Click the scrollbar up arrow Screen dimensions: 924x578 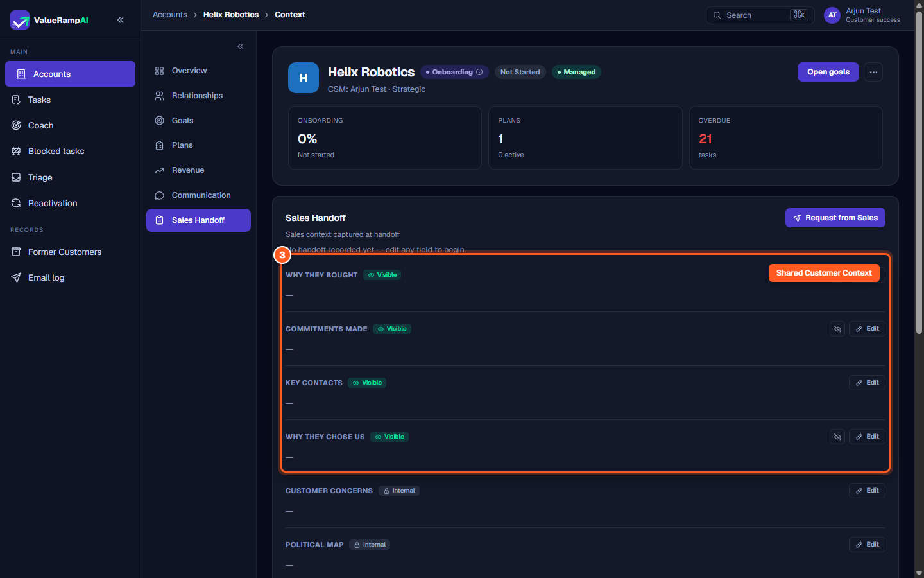[919, 4]
